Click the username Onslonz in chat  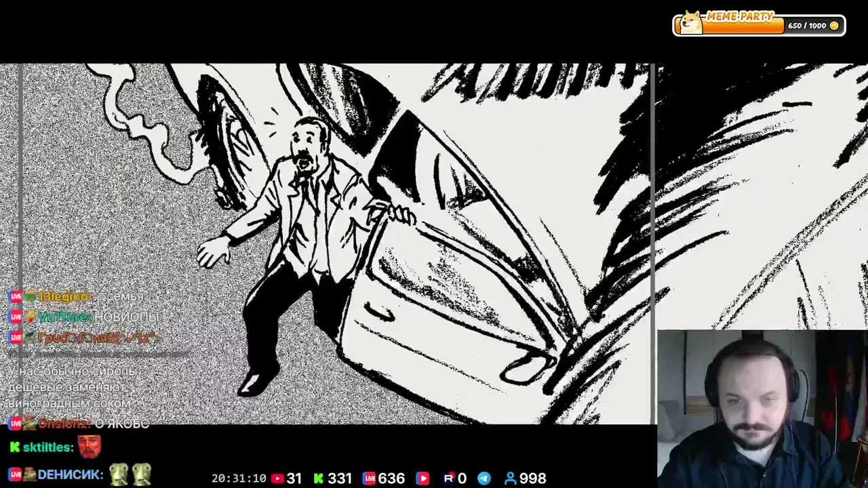pos(64,424)
